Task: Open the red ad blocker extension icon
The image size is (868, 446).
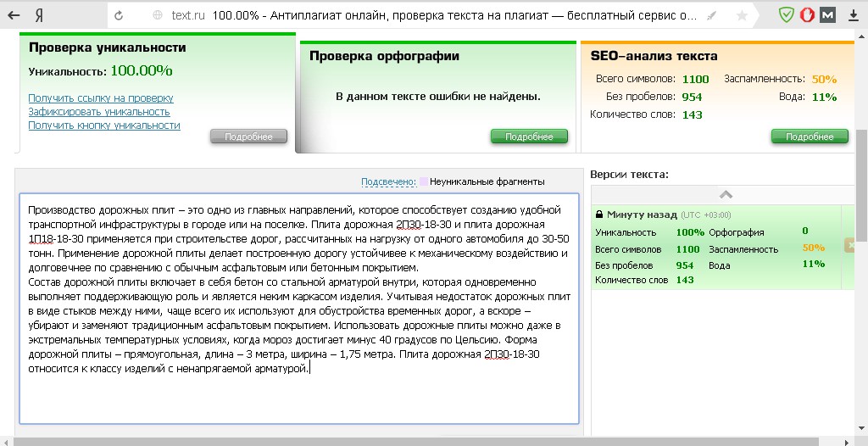Action: [x=807, y=15]
